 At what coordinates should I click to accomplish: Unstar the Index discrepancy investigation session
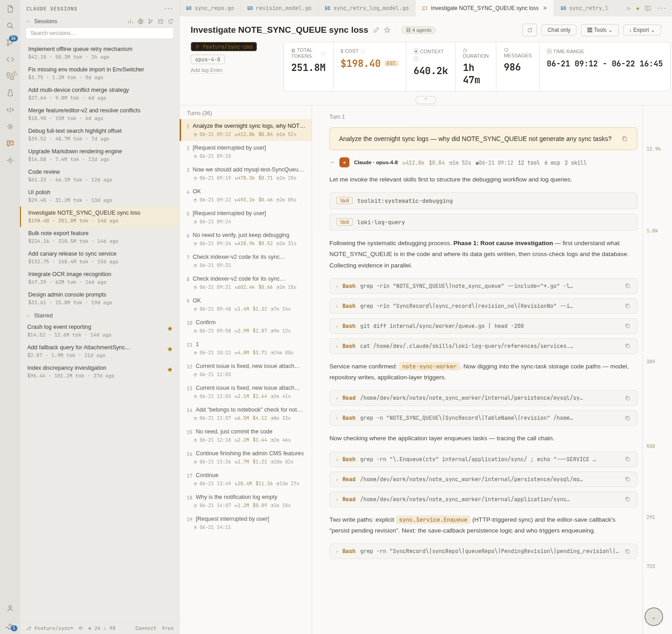[x=170, y=369]
